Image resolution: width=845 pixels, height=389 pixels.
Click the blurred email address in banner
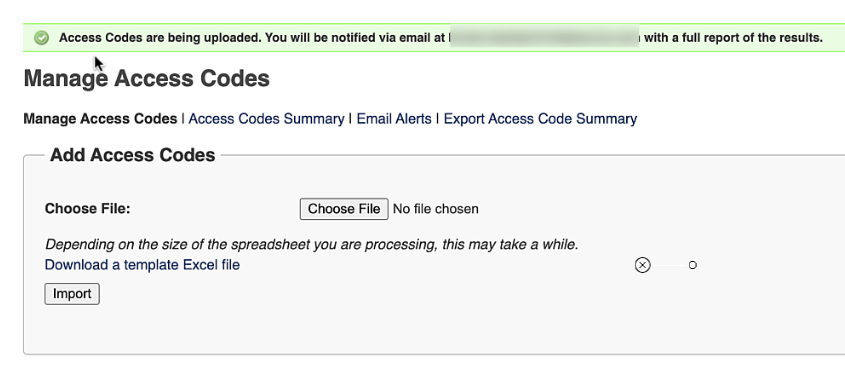(x=544, y=37)
